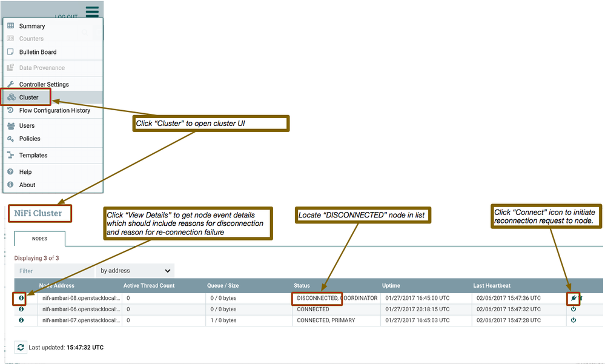This screenshot has width=605, height=364.
Task: Sort by Node Address column header
Action: (57, 286)
